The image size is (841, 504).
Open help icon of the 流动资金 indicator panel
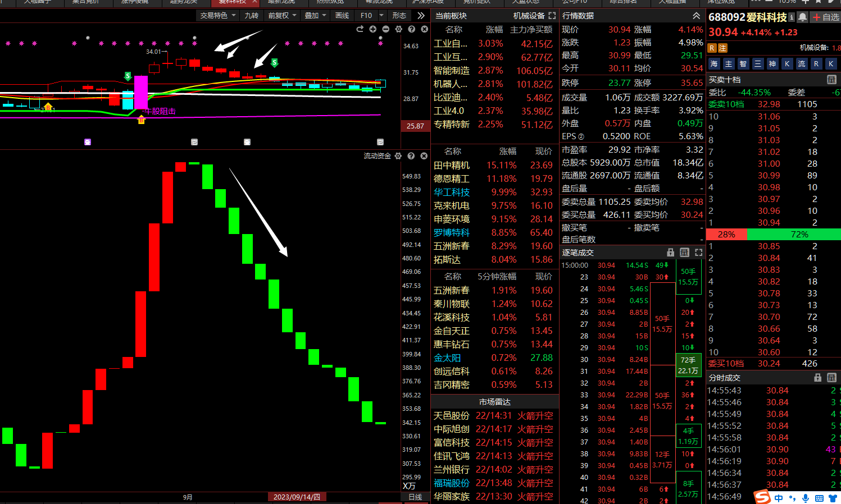[411, 156]
